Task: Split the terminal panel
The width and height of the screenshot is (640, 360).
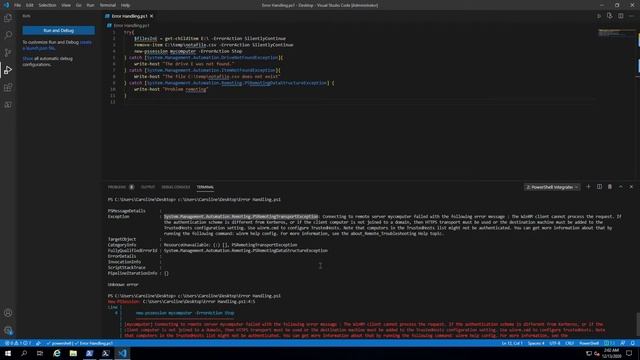Action: 599,187
